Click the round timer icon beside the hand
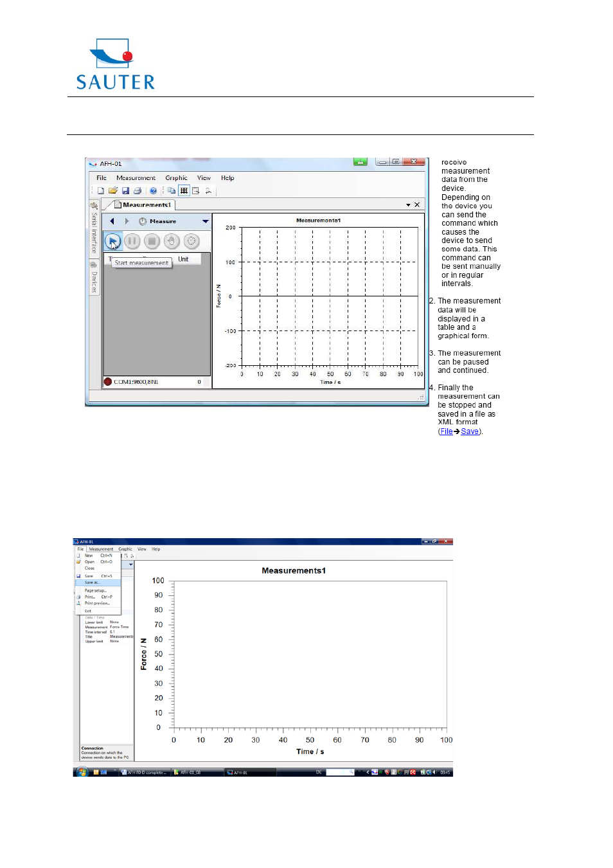The height and width of the screenshot is (868, 613). click(191, 242)
